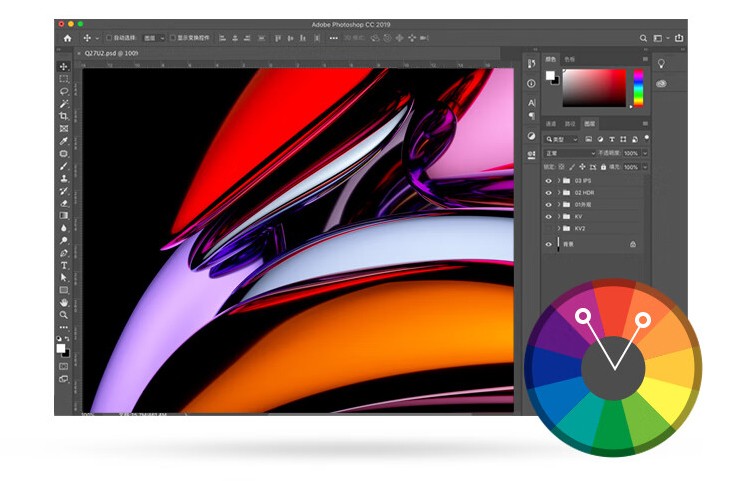
Task: Select the Pen tool
Action: tap(64, 253)
